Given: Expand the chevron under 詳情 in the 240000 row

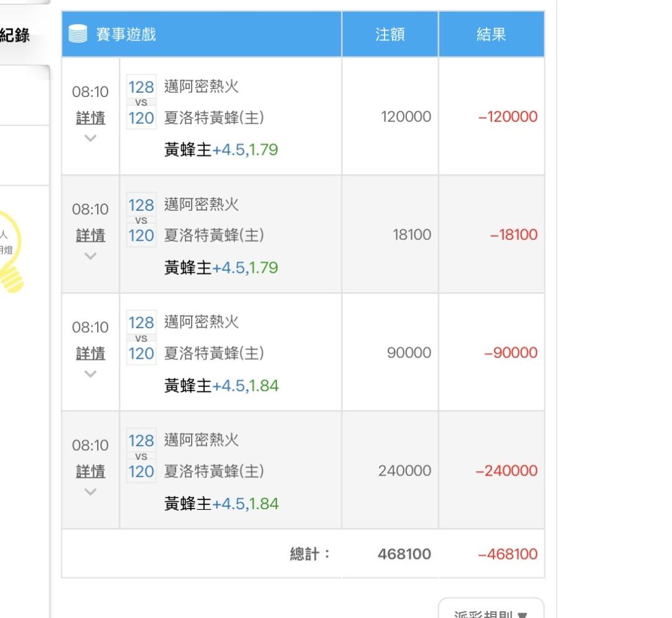Looking at the screenshot, I should [90, 491].
